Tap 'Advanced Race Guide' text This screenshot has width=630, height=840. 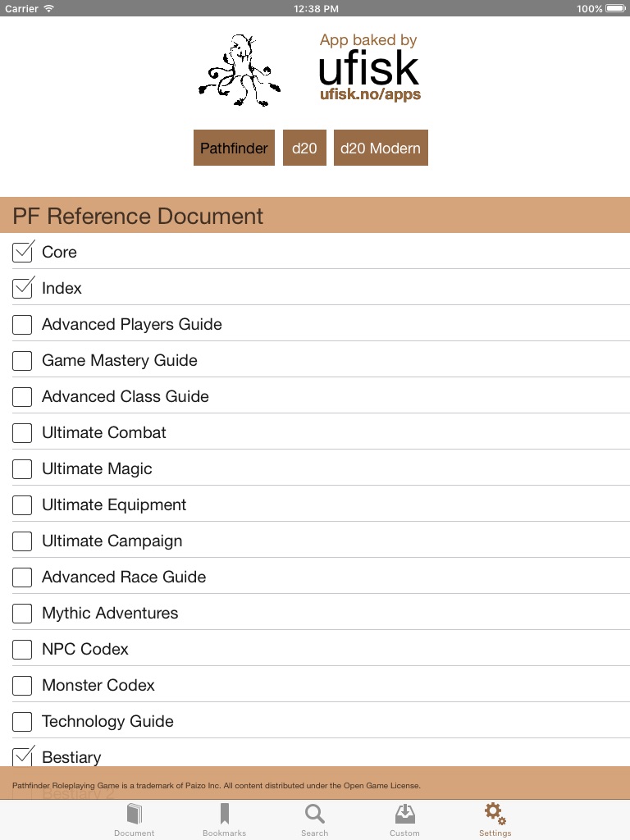tap(124, 577)
